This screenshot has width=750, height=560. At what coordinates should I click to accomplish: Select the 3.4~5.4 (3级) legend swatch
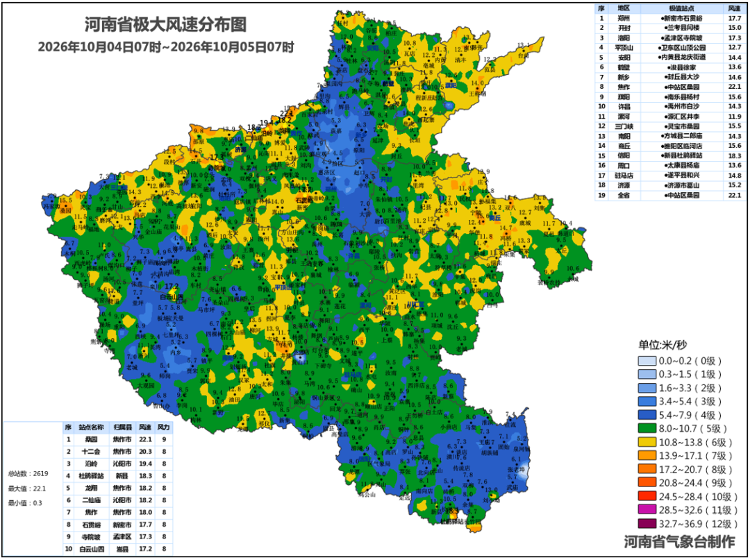tap(647, 401)
